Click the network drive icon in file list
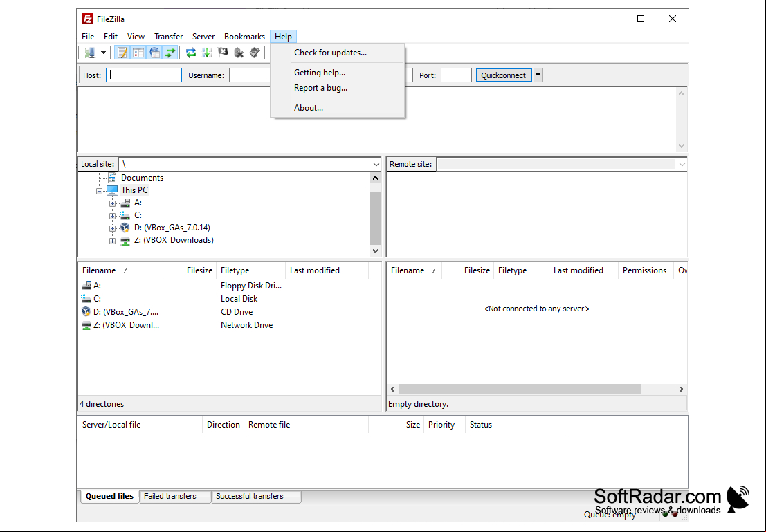766x532 pixels. click(86, 325)
